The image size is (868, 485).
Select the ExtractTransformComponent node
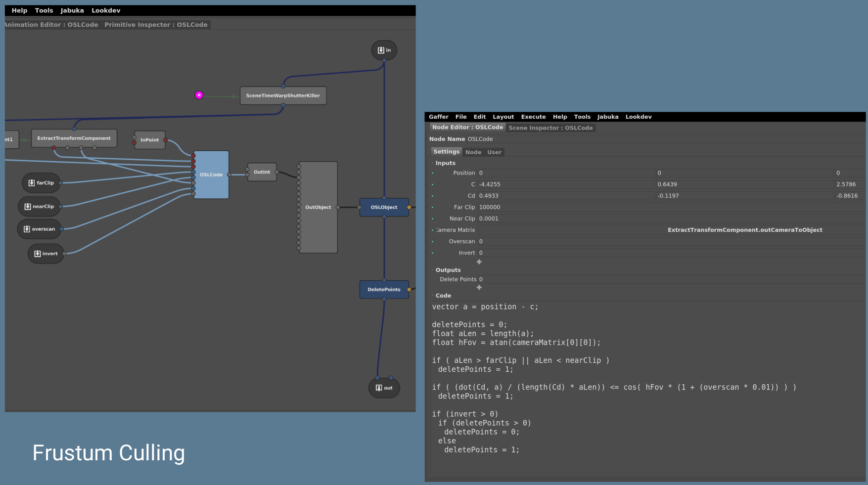tap(74, 138)
